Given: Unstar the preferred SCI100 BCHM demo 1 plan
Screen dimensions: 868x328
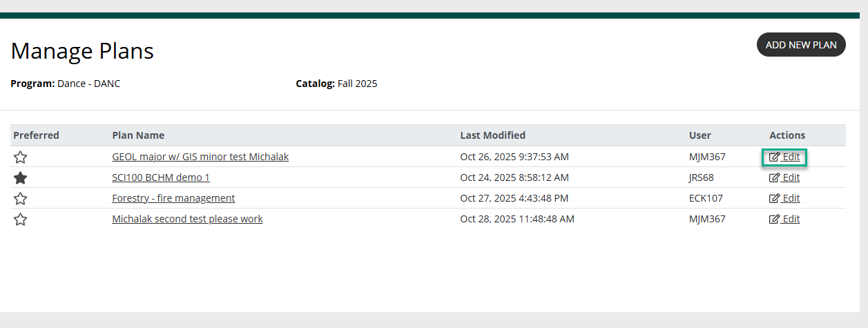Looking at the screenshot, I should click(21, 178).
